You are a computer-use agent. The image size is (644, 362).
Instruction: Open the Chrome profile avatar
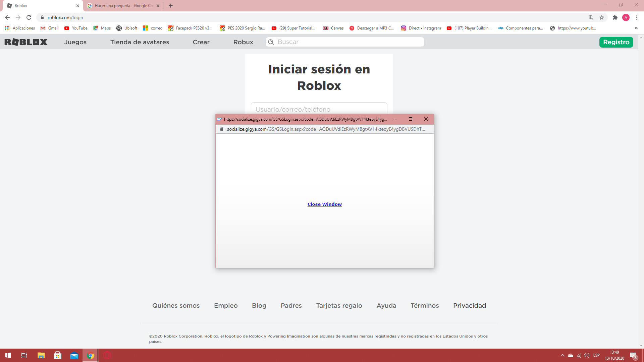(x=626, y=17)
